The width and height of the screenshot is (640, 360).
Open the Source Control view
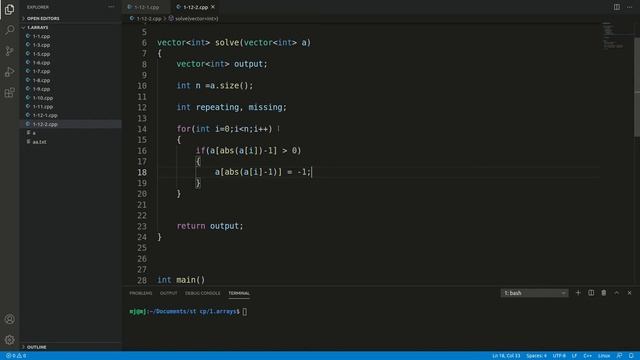tap(9, 51)
